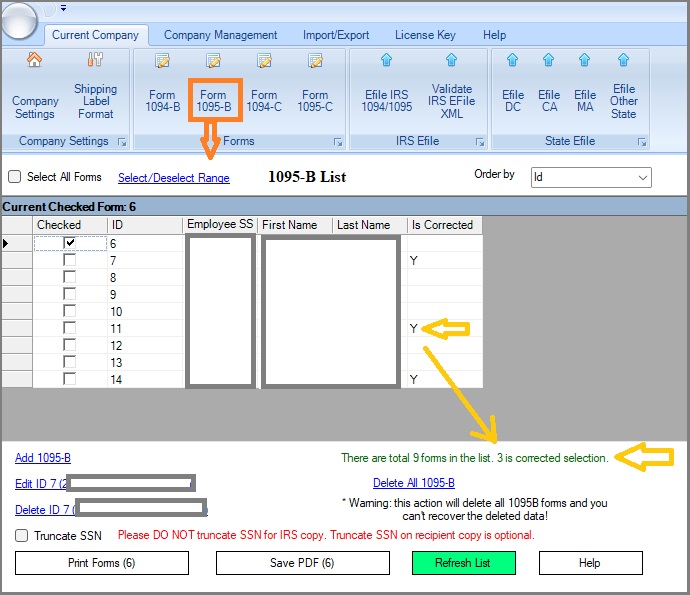Expand IRS Efile group launcher
This screenshot has height=595, width=690.
[x=480, y=142]
